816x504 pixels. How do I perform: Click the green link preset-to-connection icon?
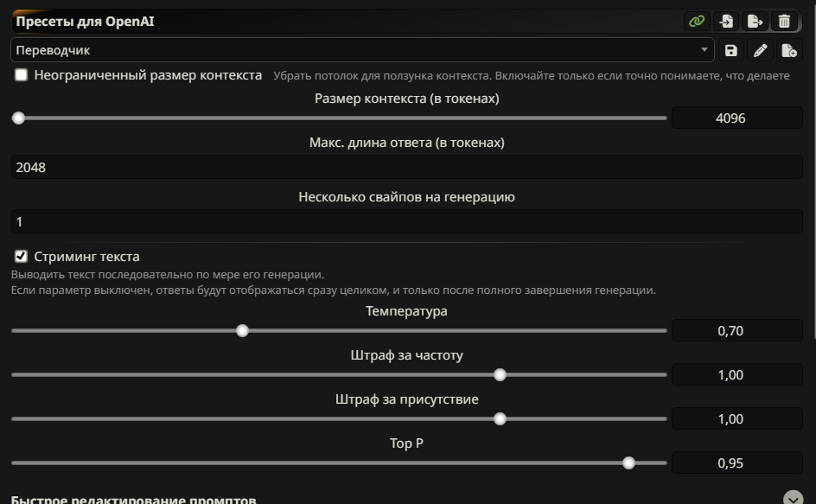pos(697,22)
